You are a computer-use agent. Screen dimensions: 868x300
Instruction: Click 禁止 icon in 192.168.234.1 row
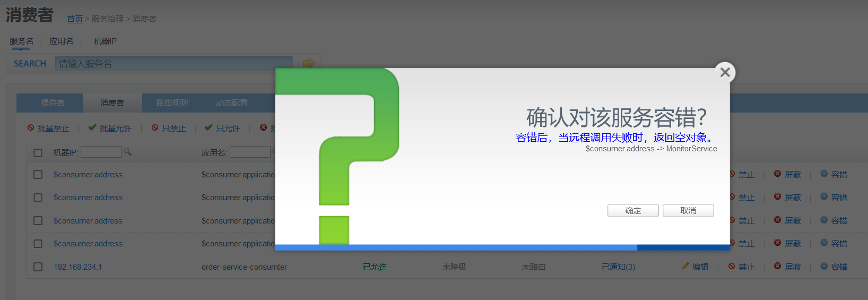[732, 266]
